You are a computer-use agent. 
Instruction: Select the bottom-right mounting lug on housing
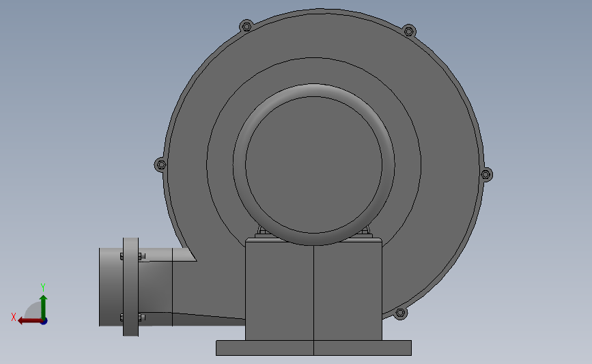tap(400, 313)
